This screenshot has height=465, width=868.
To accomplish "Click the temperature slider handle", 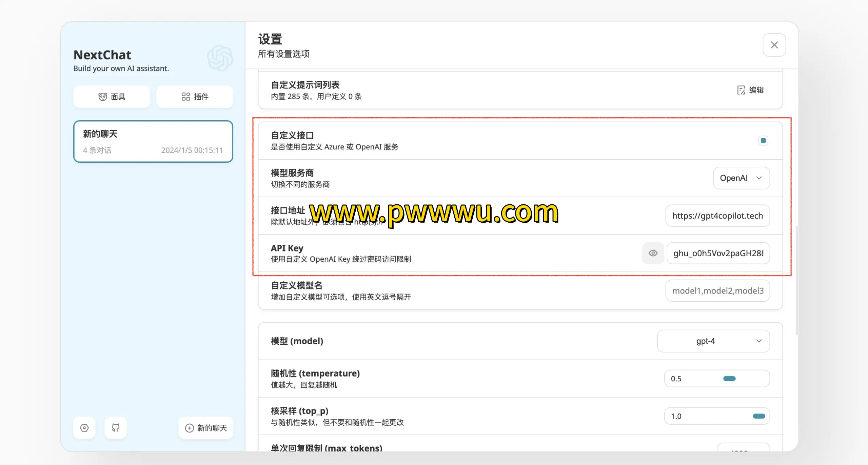I will (x=729, y=379).
